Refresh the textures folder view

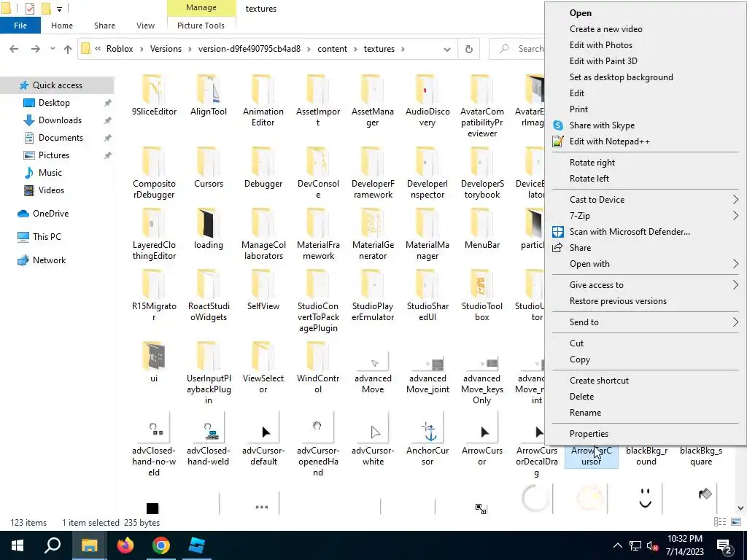(469, 49)
